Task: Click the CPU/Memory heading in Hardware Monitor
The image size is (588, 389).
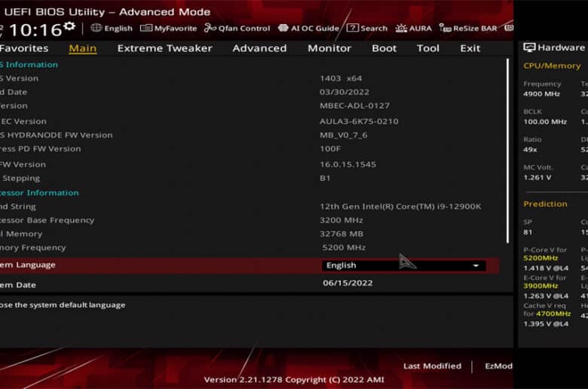Action: pyautogui.click(x=552, y=66)
